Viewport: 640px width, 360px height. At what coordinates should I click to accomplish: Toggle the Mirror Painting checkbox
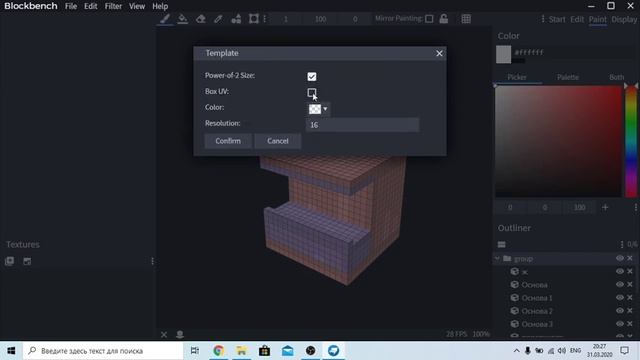(x=429, y=19)
